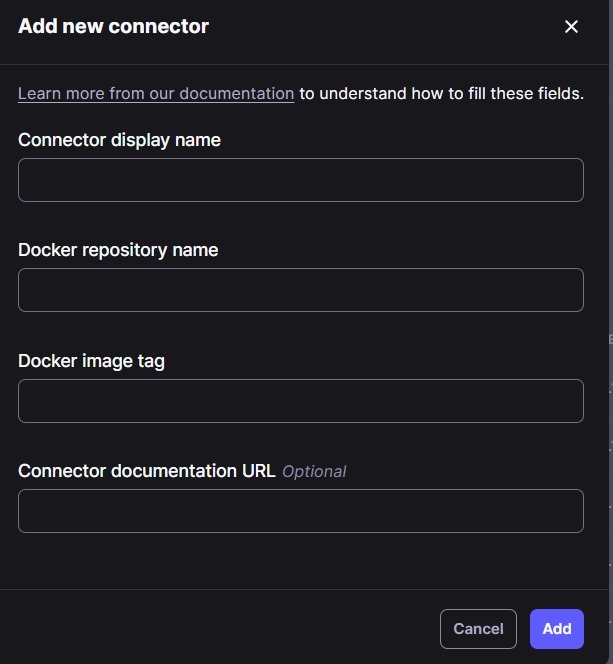Screen dimensions: 613x664
Task: Click the Docker image tag label
Action: 91,361
